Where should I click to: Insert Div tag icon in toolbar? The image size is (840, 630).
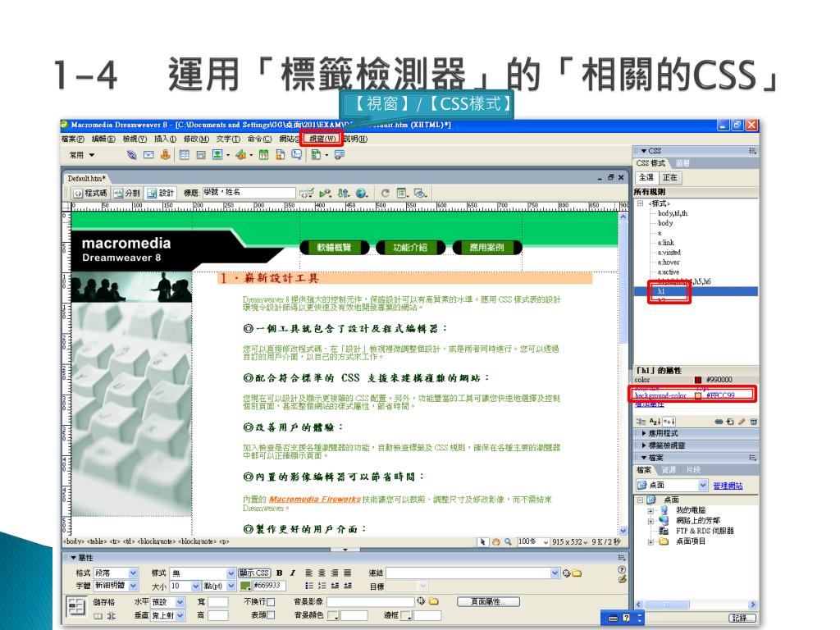pyautogui.click(x=201, y=155)
